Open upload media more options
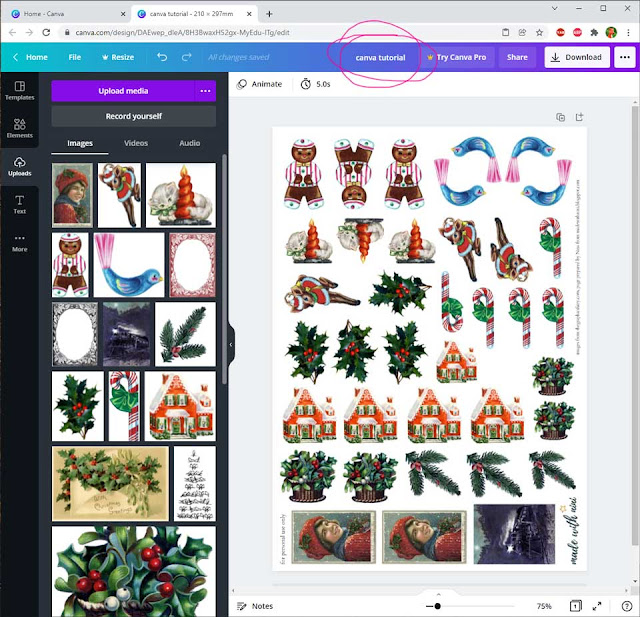This screenshot has height=617, width=640. (x=205, y=91)
